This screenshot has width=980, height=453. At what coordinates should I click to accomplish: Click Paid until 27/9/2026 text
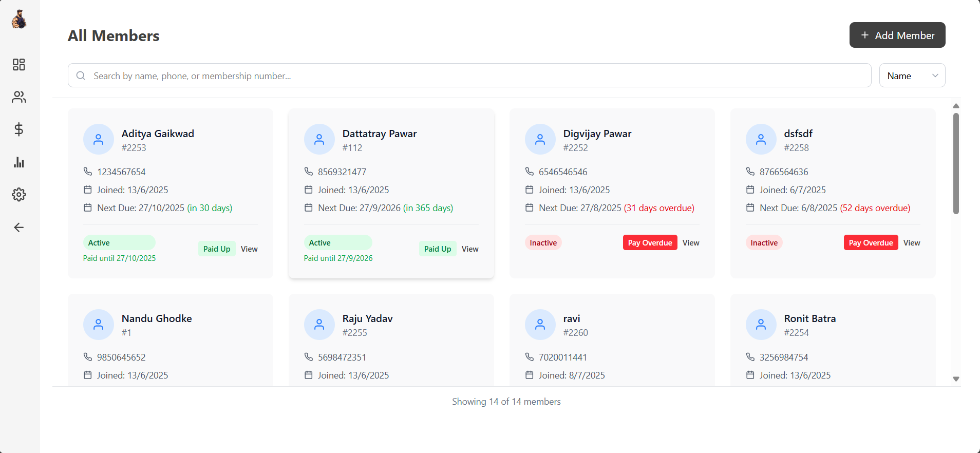(x=338, y=258)
